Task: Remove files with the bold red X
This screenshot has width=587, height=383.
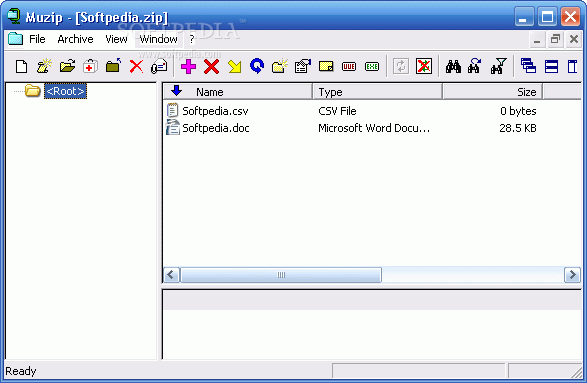Action: pyautogui.click(x=212, y=67)
